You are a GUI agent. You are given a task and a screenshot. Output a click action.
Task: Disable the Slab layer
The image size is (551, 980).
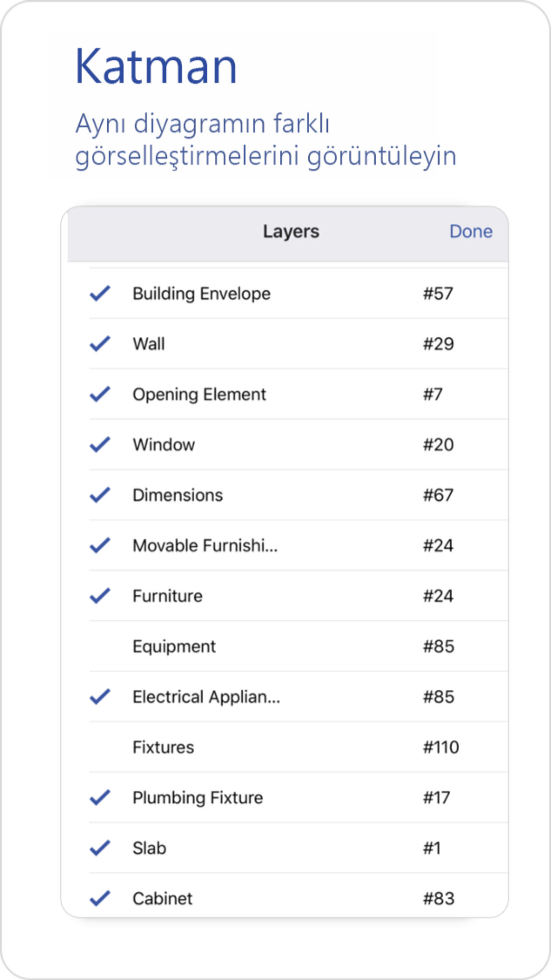(101, 848)
